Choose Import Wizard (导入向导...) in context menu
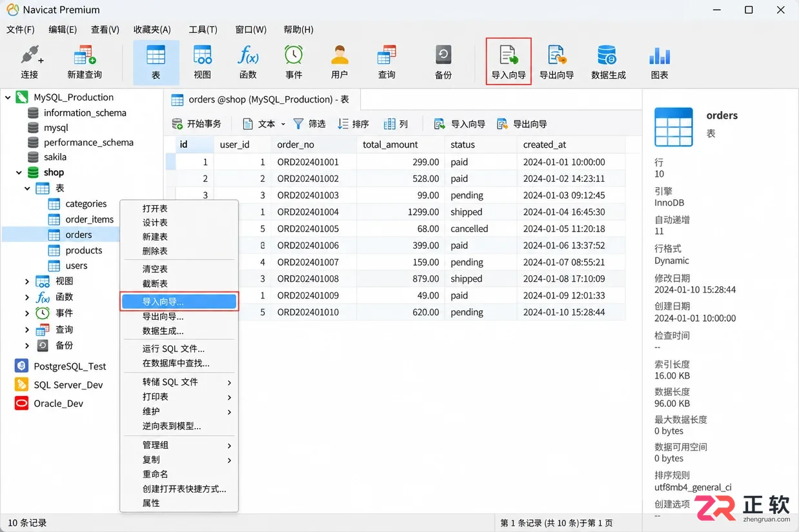Image resolution: width=799 pixels, height=532 pixels. pos(179,301)
